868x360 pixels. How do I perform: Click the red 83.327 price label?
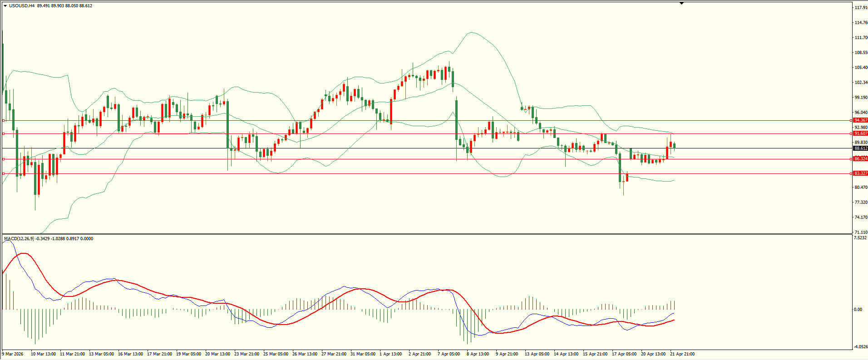(860, 173)
